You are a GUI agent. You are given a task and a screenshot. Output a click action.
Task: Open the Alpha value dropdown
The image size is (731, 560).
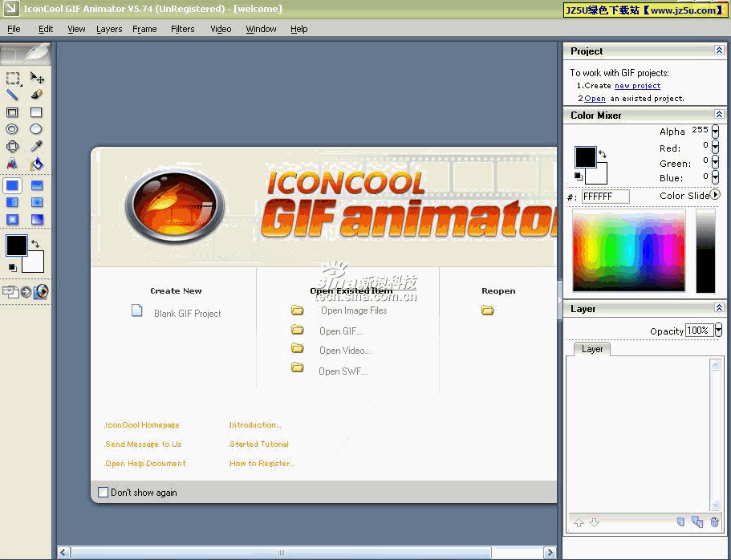715,132
